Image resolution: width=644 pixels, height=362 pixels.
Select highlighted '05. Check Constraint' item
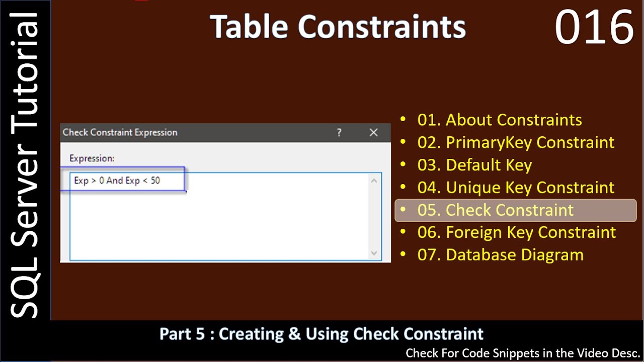[516, 210]
